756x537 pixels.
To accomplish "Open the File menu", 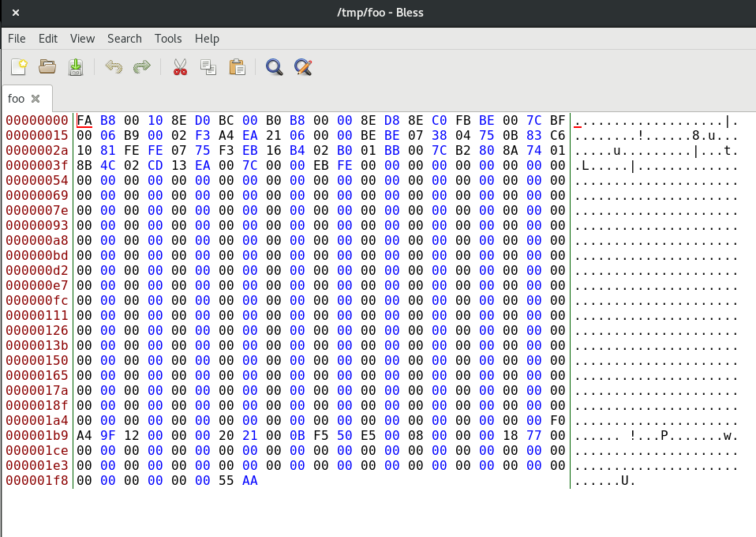I will (17, 39).
